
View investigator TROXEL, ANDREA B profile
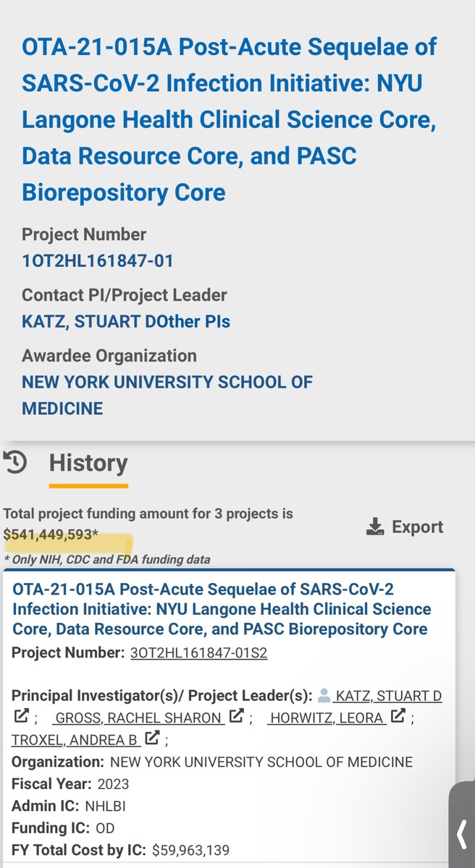(x=75, y=739)
